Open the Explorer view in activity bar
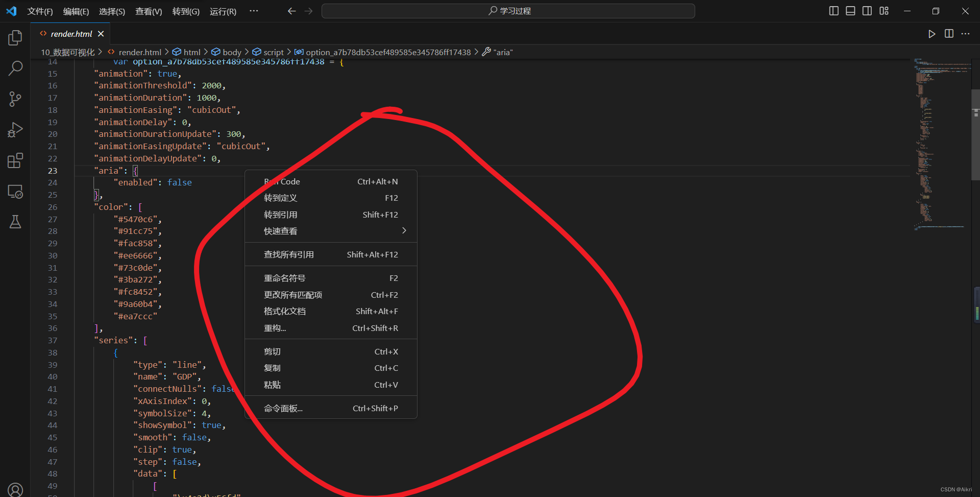Screen dimensions: 980x497 point(15,37)
